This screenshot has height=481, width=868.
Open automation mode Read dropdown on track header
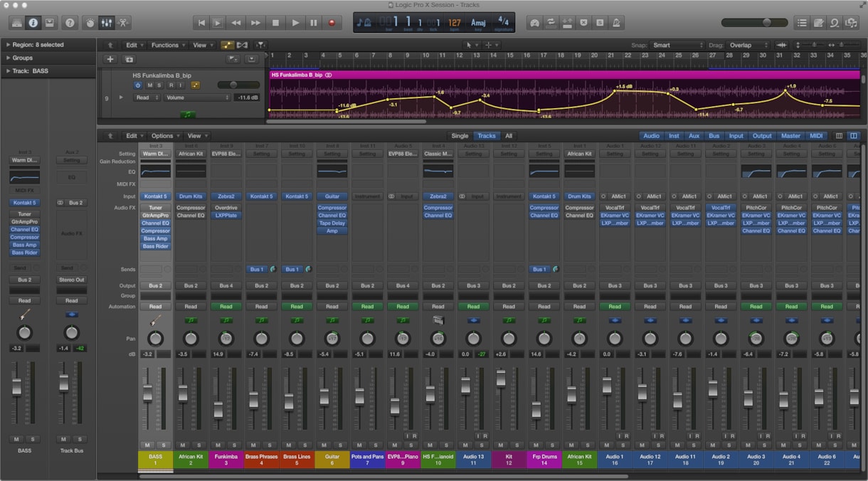[147, 97]
